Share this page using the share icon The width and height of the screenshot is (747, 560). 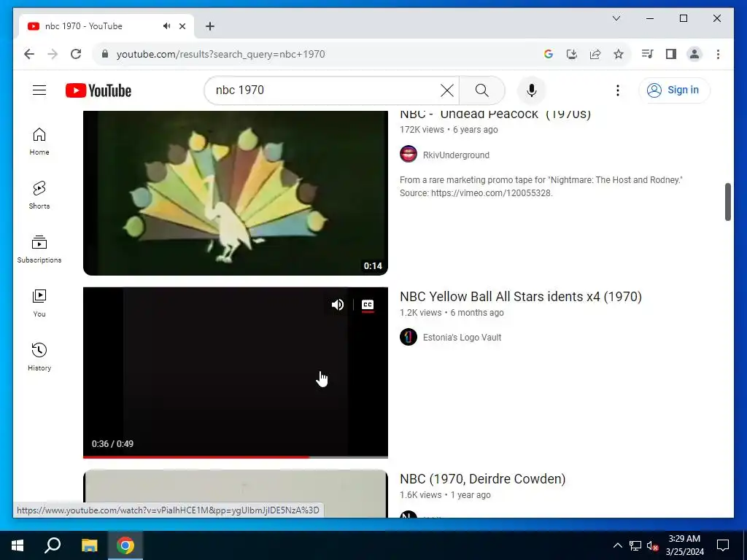click(x=595, y=54)
